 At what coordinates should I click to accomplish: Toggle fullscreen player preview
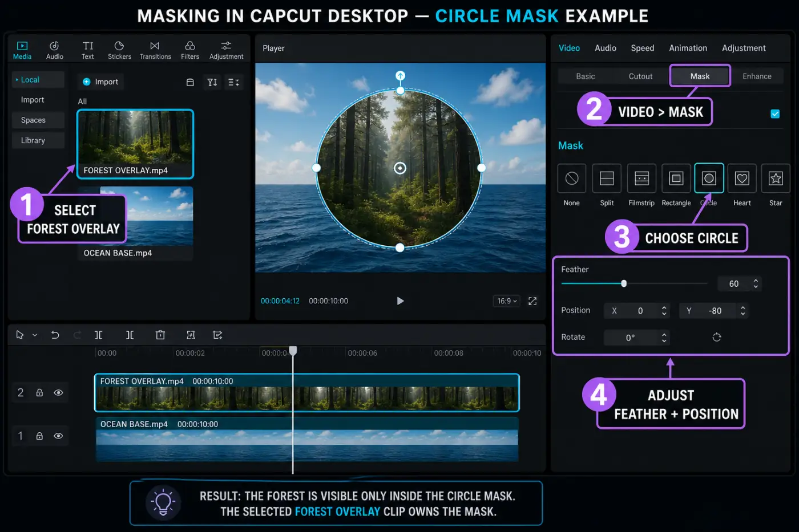click(x=532, y=301)
